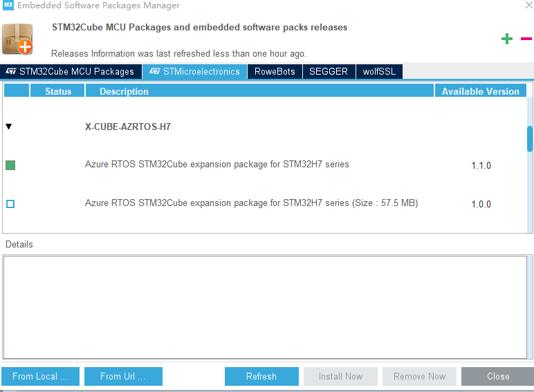Select the description with 'Size : 57.5 MB'

[251, 203]
